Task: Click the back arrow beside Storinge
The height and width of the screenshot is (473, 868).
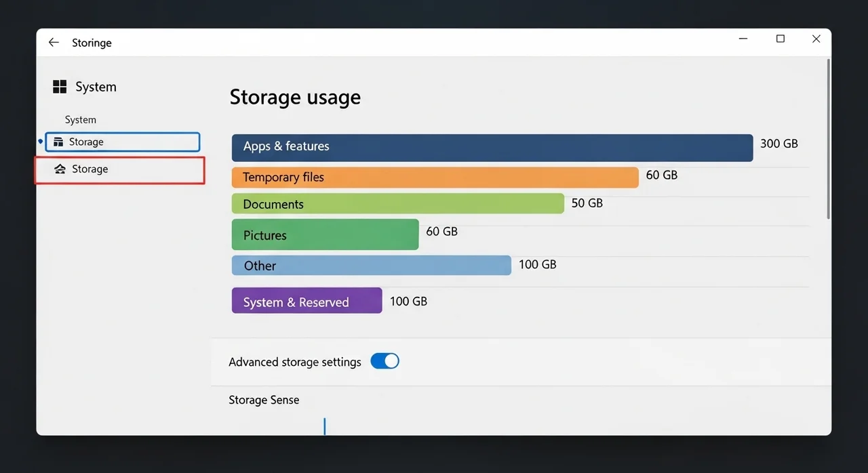Action: (x=54, y=42)
